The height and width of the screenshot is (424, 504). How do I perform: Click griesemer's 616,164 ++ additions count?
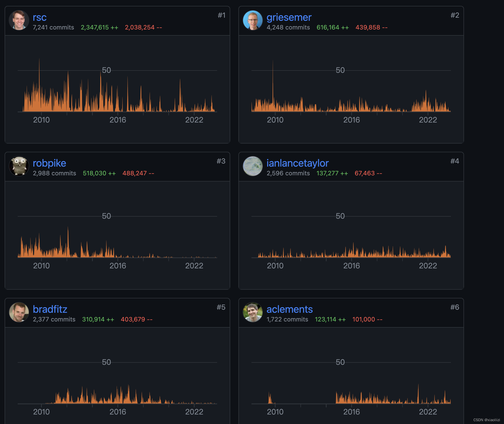click(333, 27)
